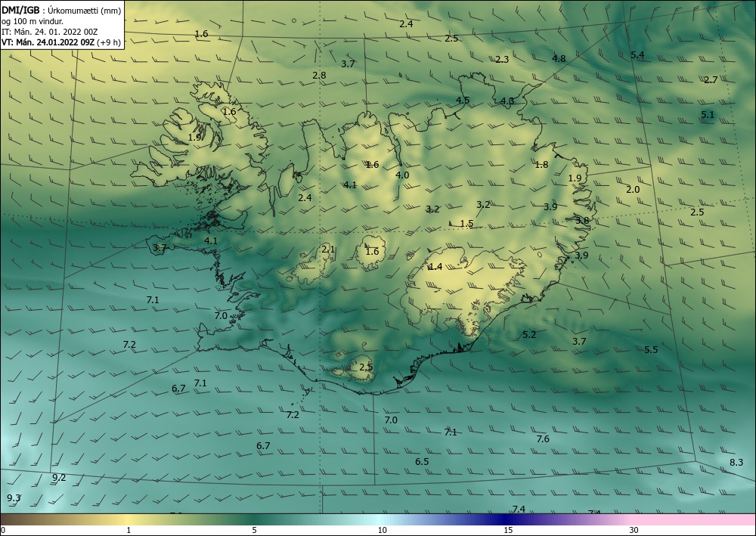Click the 5.5 value on the map
Screen dimensions: 756x536
651,350
